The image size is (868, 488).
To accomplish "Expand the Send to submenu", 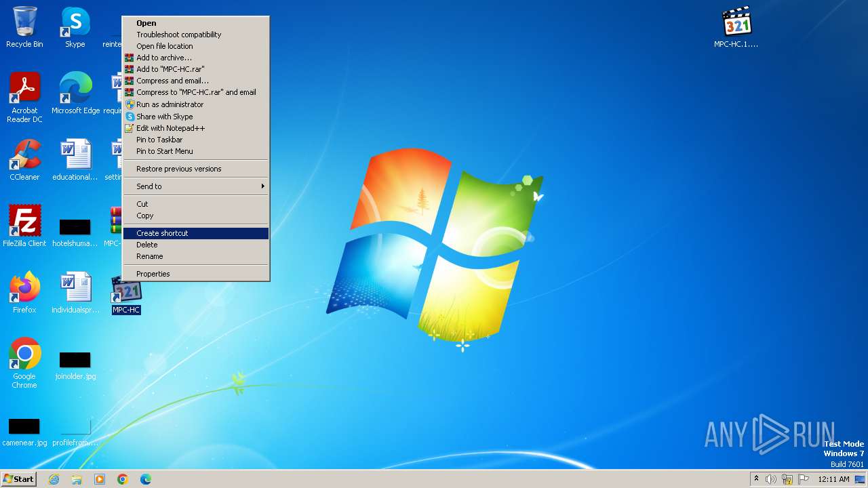I will (x=196, y=186).
